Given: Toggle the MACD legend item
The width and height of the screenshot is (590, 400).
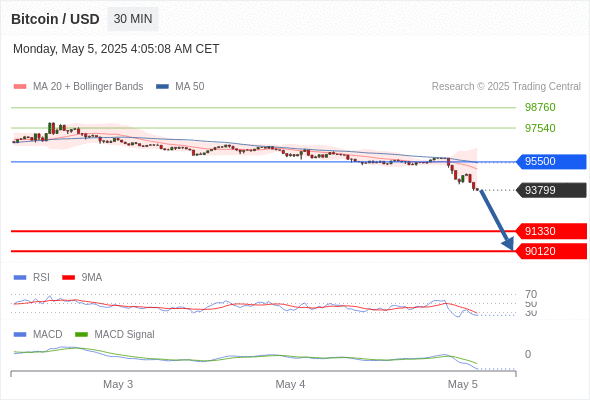Looking at the screenshot, I should click(x=38, y=334).
